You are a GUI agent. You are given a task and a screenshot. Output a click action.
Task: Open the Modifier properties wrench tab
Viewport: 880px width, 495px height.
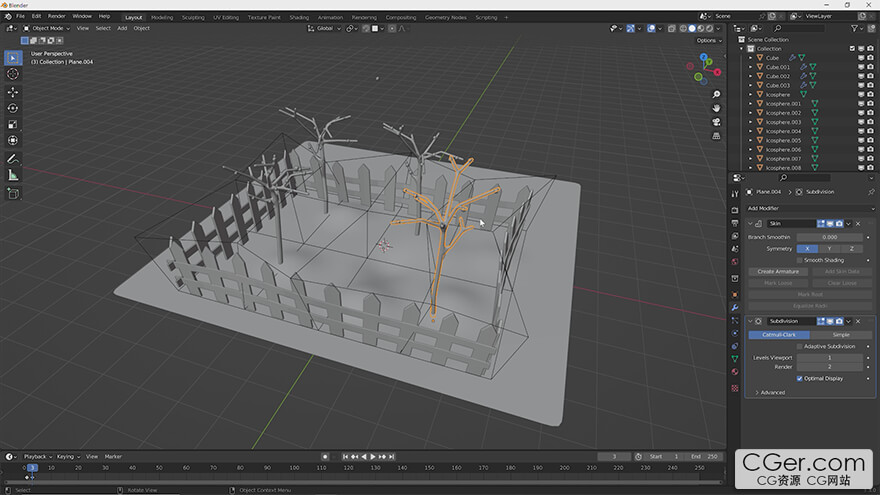[736, 308]
